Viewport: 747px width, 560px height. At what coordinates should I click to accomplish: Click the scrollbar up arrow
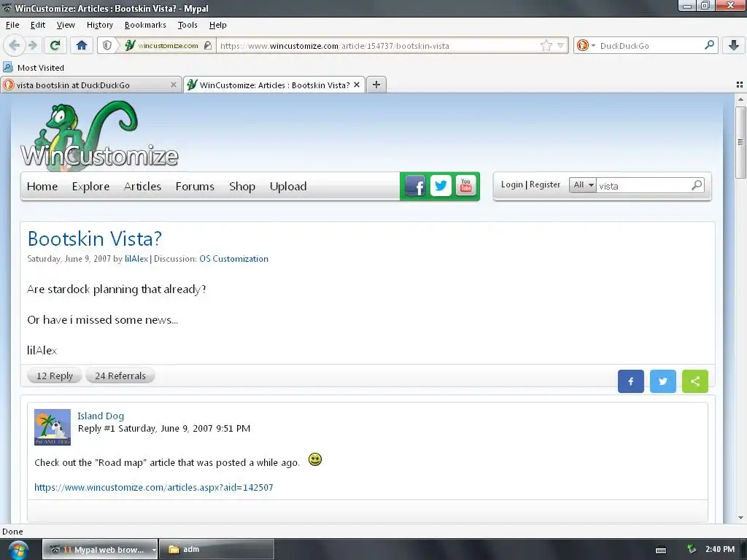click(x=740, y=99)
